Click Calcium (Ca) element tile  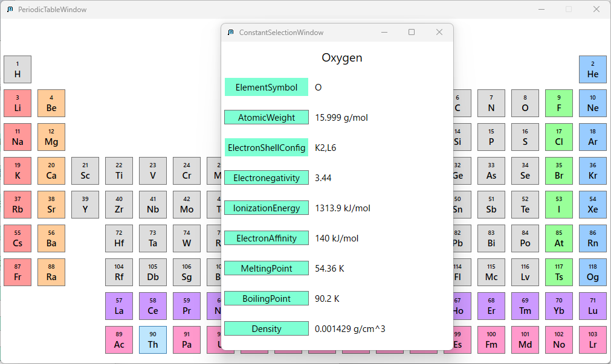[51, 171]
